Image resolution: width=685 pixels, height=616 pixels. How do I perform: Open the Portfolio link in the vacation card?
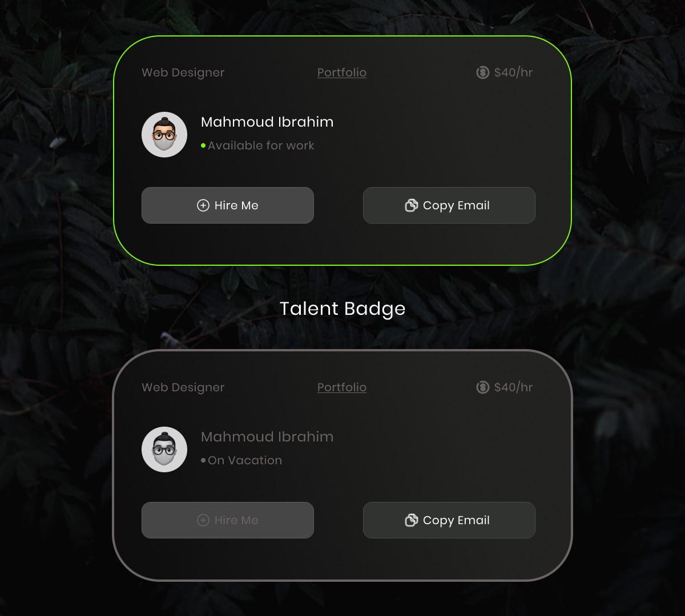pyautogui.click(x=342, y=387)
